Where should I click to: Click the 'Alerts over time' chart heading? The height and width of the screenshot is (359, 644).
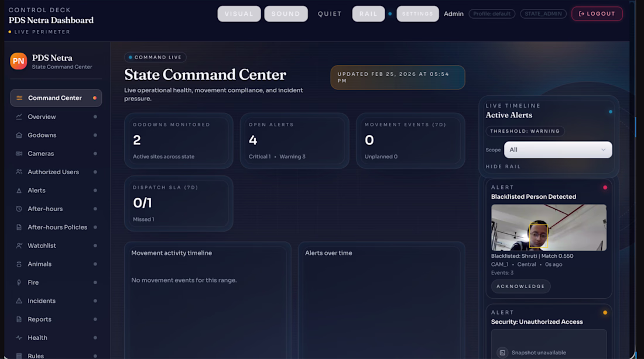pyautogui.click(x=328, y=253)
